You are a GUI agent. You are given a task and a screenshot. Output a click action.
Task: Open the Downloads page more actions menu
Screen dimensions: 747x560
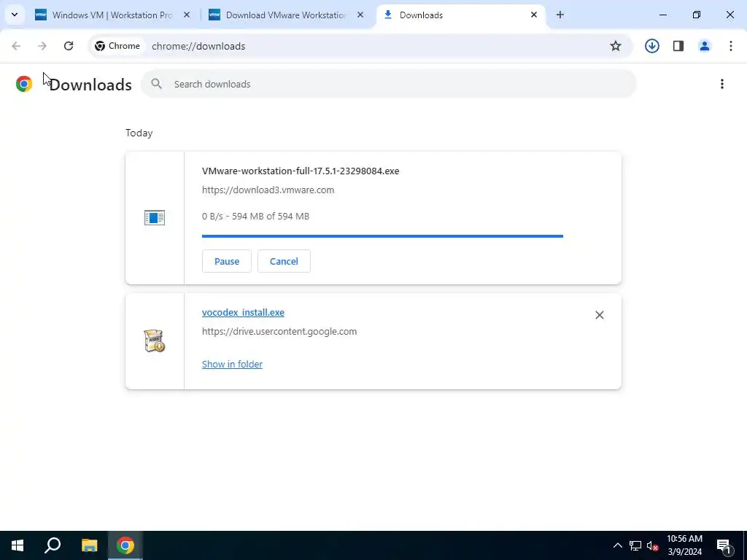coord(721,84)
